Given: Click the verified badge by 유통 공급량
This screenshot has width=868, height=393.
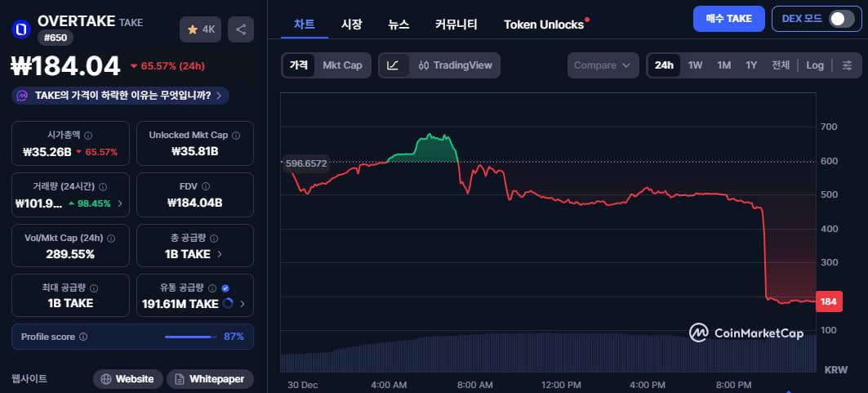Looking at the screenshot, I should point(225,288).
